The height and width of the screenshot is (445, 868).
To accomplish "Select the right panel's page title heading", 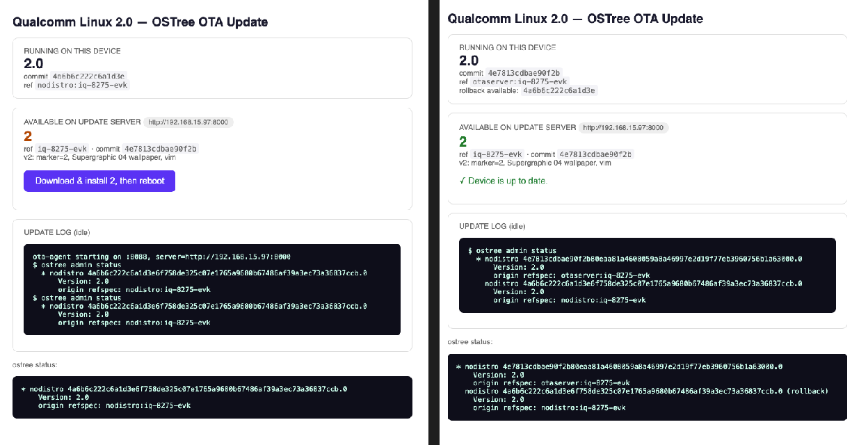I will click(575, 19).
